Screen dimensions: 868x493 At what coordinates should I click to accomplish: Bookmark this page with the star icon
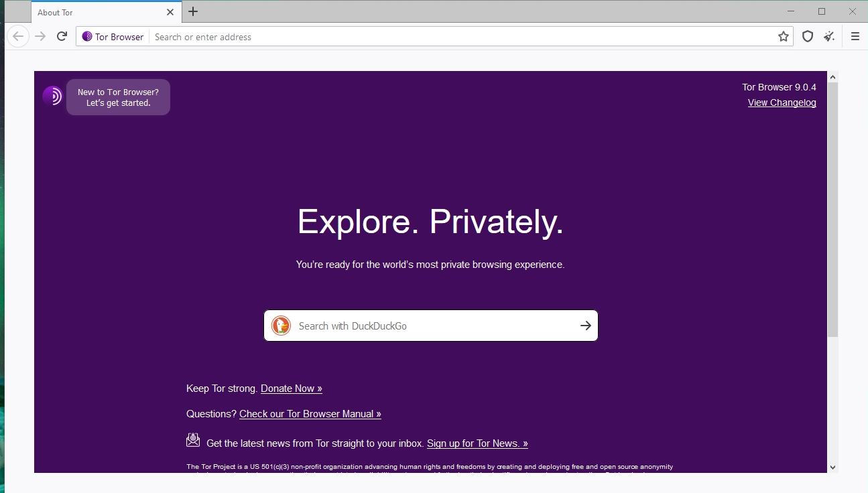(783, 37)
